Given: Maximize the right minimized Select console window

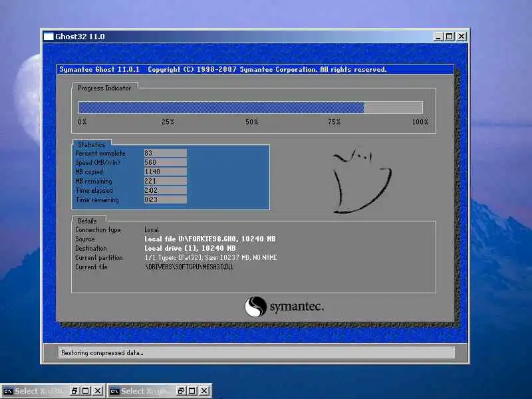Looking at the screenshot, I should click(x=192, y=391).
